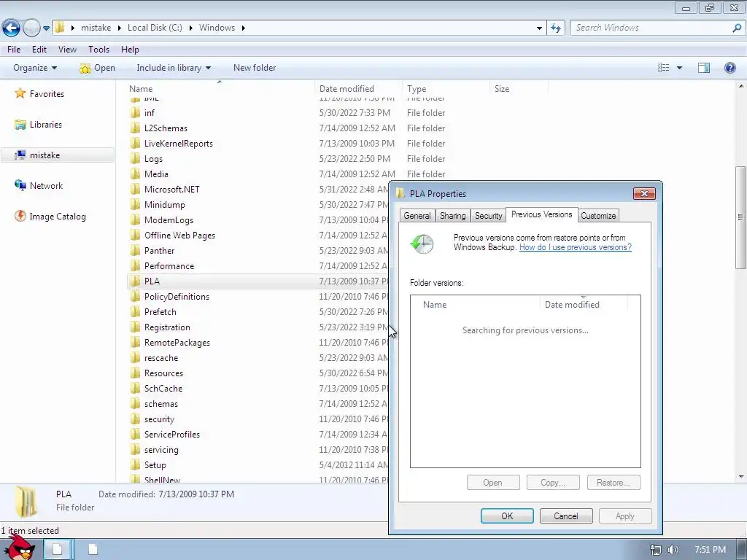747x560 pixels.
Task: Open the Help question mark icon
Action: coord(729,68)
